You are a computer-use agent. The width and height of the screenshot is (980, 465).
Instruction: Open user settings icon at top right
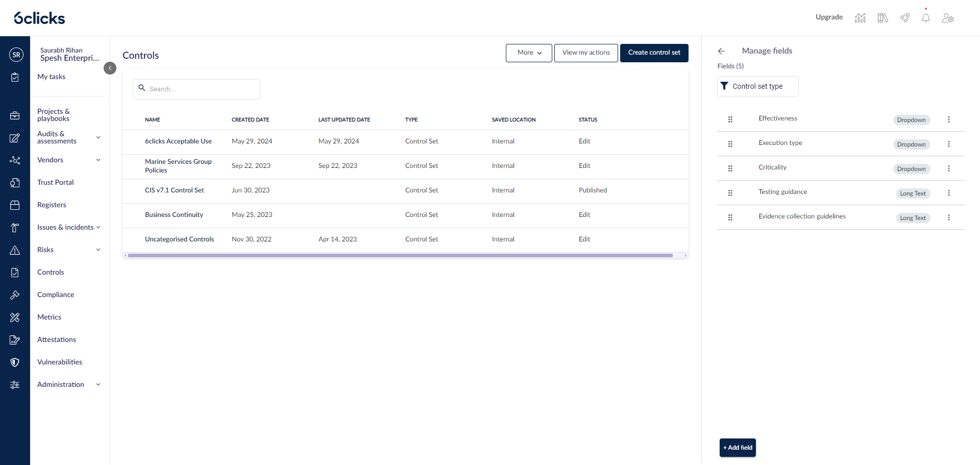pos(948,18)
